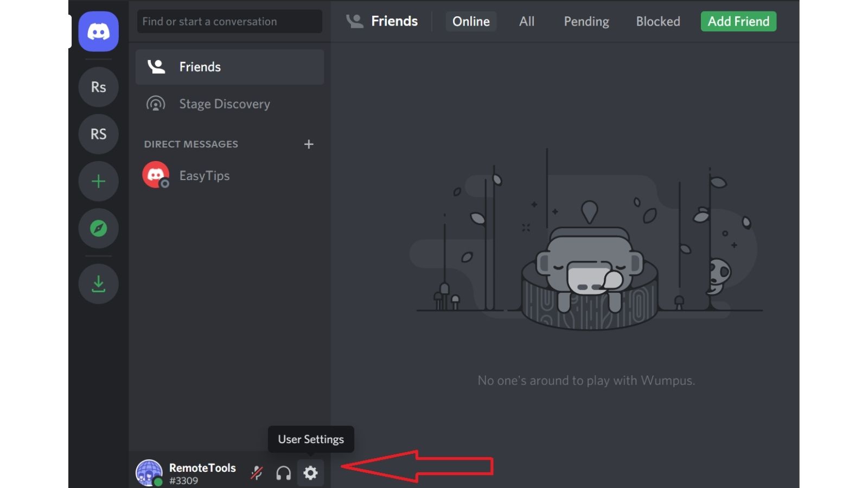Click the Add Friend button
Image resolution: width=868 pixels, height=488 pixels.
point(738,21)
